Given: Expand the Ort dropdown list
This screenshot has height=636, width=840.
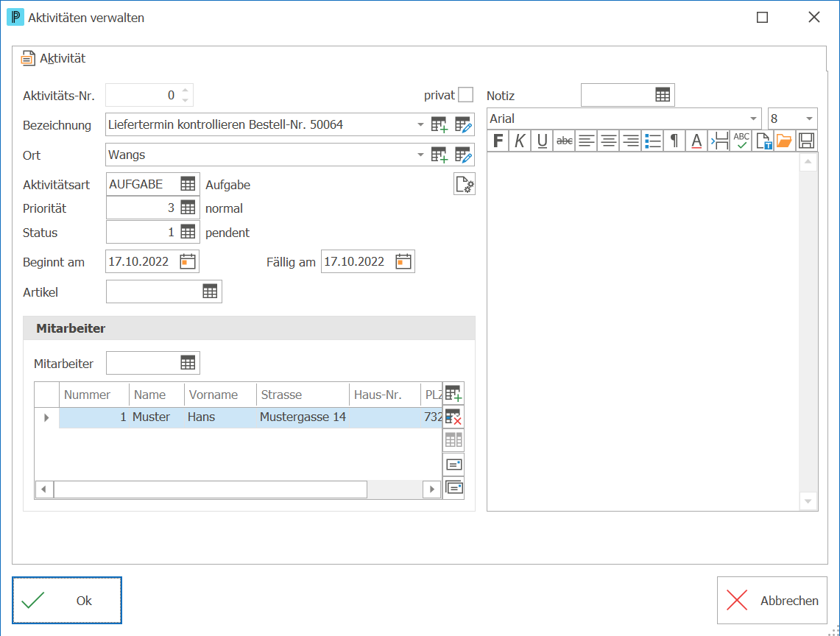Looking at the screenshot, I should tap(420, 155).
